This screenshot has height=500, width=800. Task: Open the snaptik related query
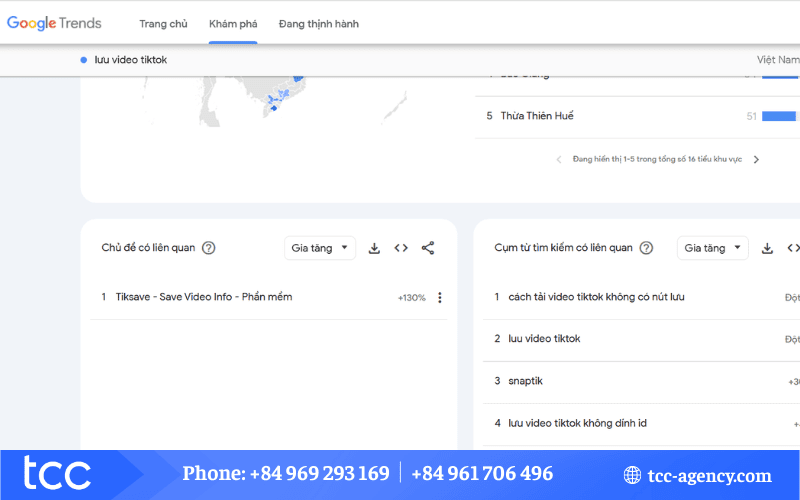click(x=526, y=381)
